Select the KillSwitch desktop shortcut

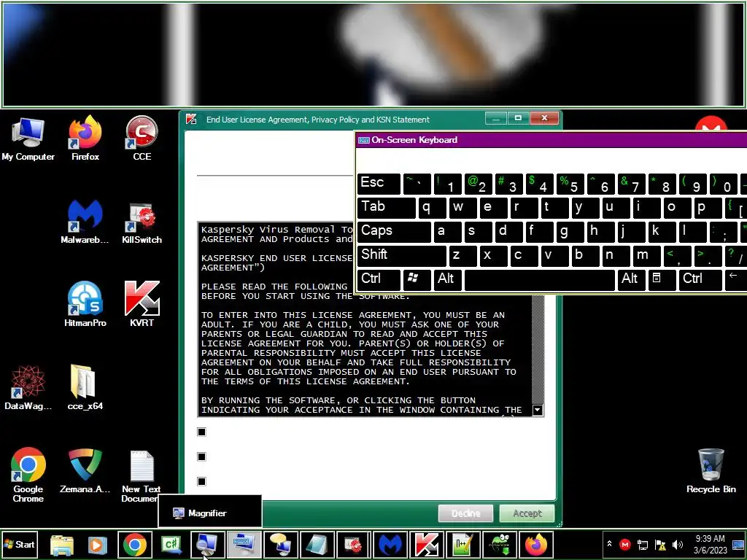[142, 222]
